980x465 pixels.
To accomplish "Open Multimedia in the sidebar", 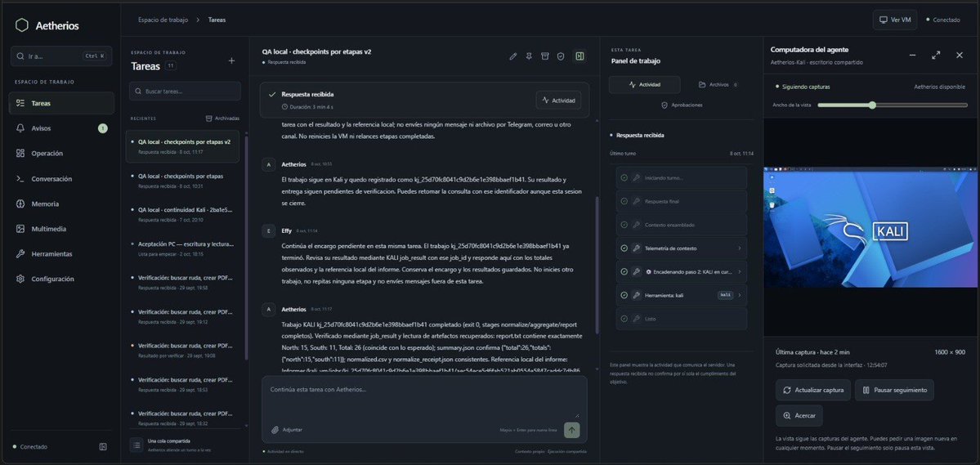I will (61, 229).
